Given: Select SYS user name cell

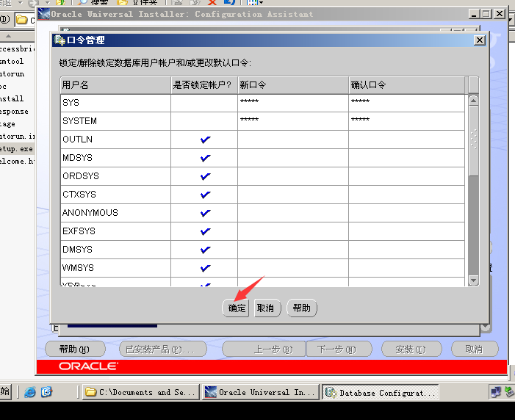Looking at the screenshot, I should tap(115, 103).
